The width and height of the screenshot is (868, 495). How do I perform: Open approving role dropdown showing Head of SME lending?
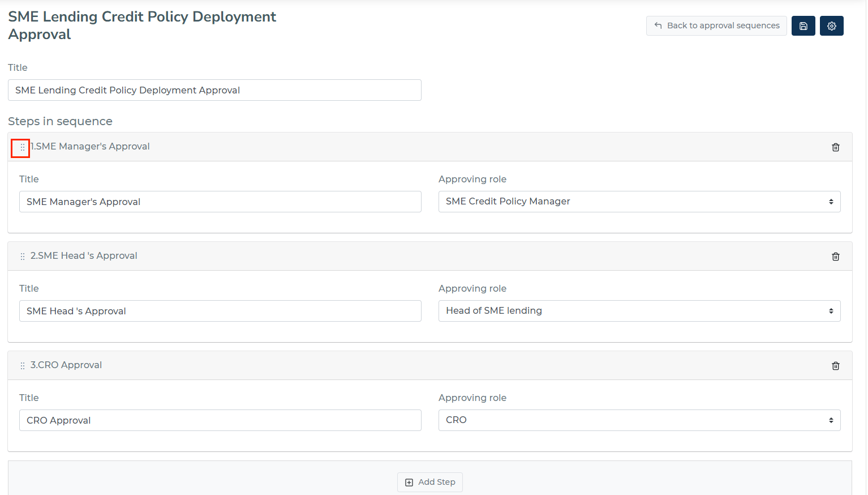pyautogui.click(x=639, y=311)
